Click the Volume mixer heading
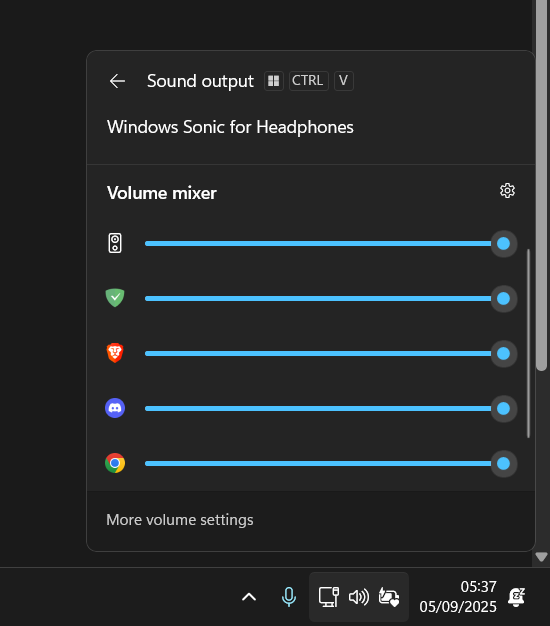Viewport: 550px width, 626px height. 162,193
